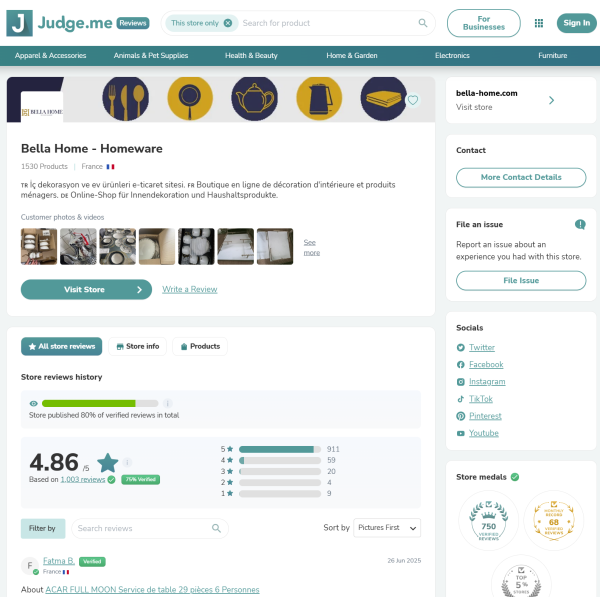
Task: Click the teapot banner icon
Action: 254,99
